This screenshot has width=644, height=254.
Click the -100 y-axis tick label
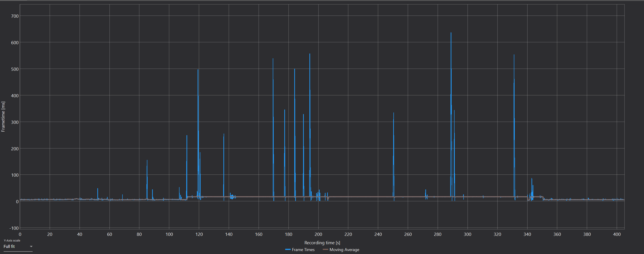pyautogui.click(x=14, y=228)
